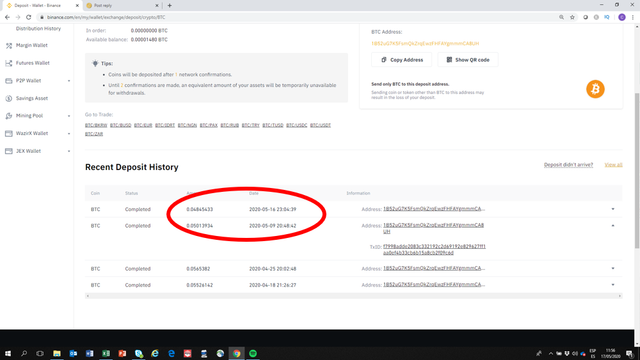Collapse the 2020-05-09 deposit row details
The image size is (640, 360).
coord(613,226)
